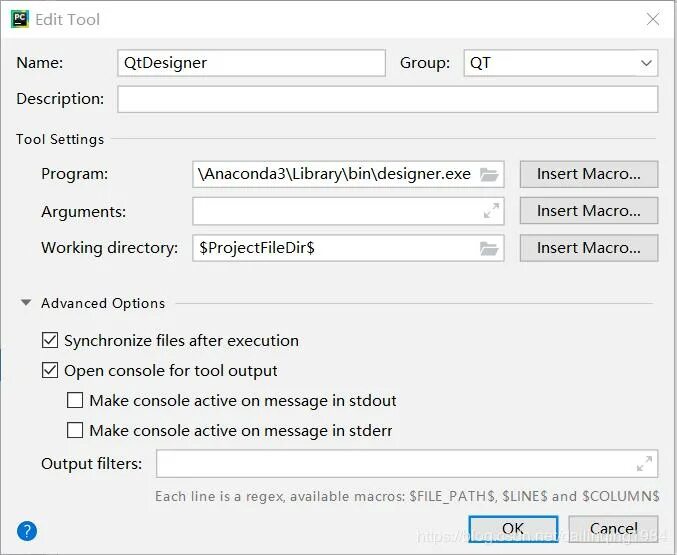Click the Cancel button
The height and width of the screenshot is (555, 677).
point(613,529)
